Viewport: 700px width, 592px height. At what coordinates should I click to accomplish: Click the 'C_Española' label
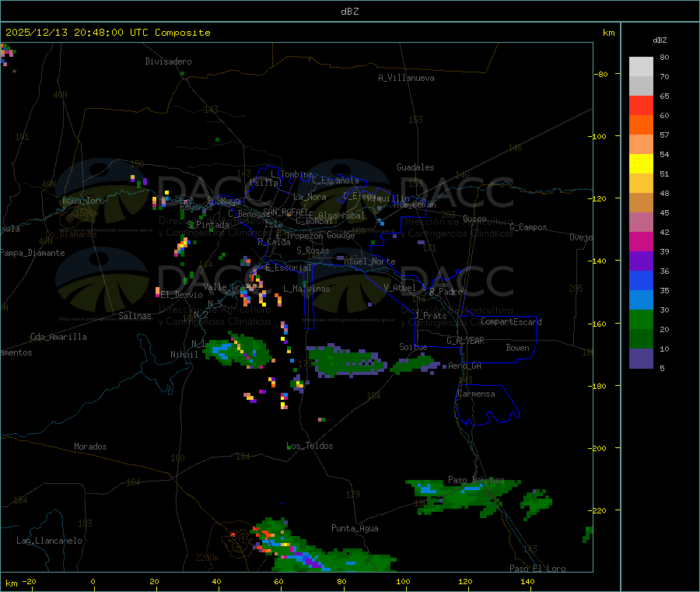[x=336, y=180]
